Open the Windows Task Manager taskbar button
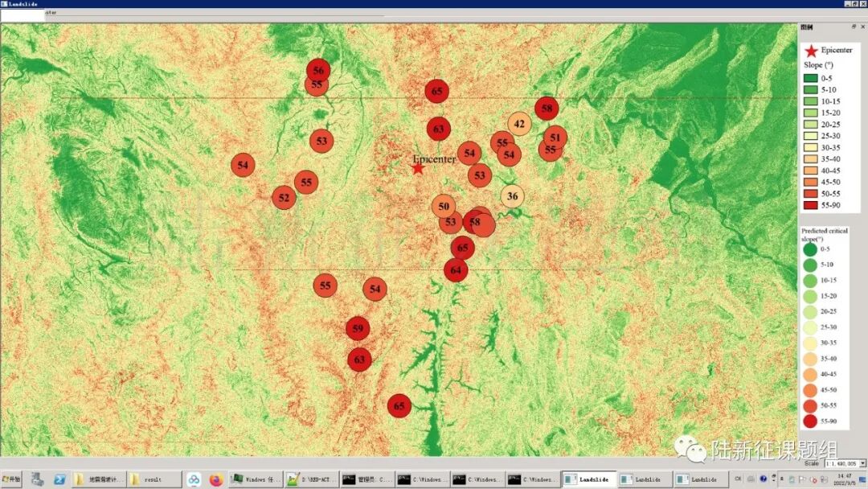Viewport: 868px width, 489px height. tap(255, 480)
